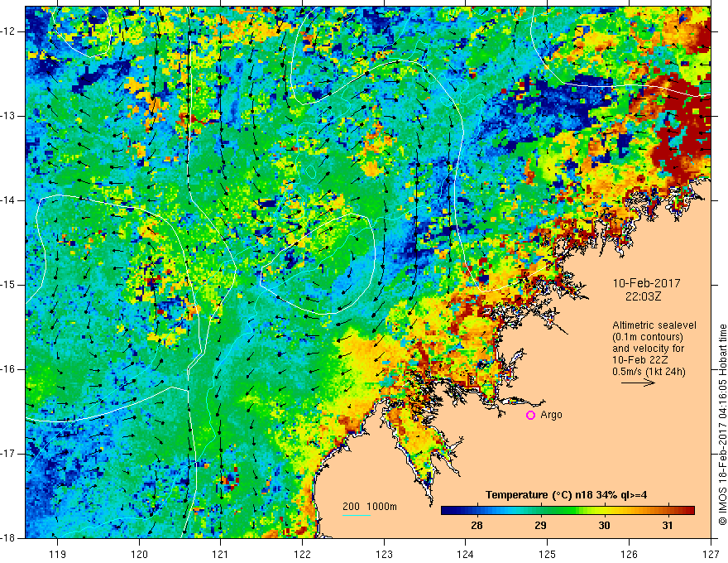Click the color bar label '31'
Viewport: 728px width, 563px height.
pos(667,526)
